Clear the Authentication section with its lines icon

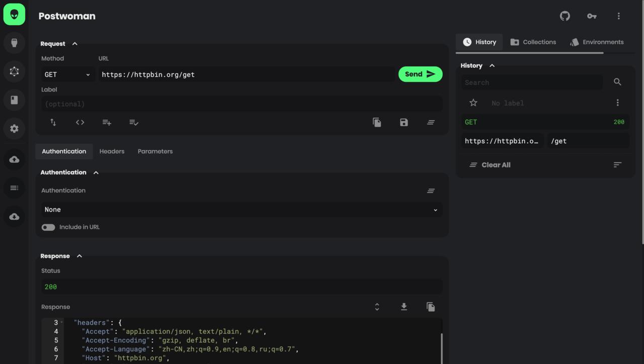tap(431, 191)
